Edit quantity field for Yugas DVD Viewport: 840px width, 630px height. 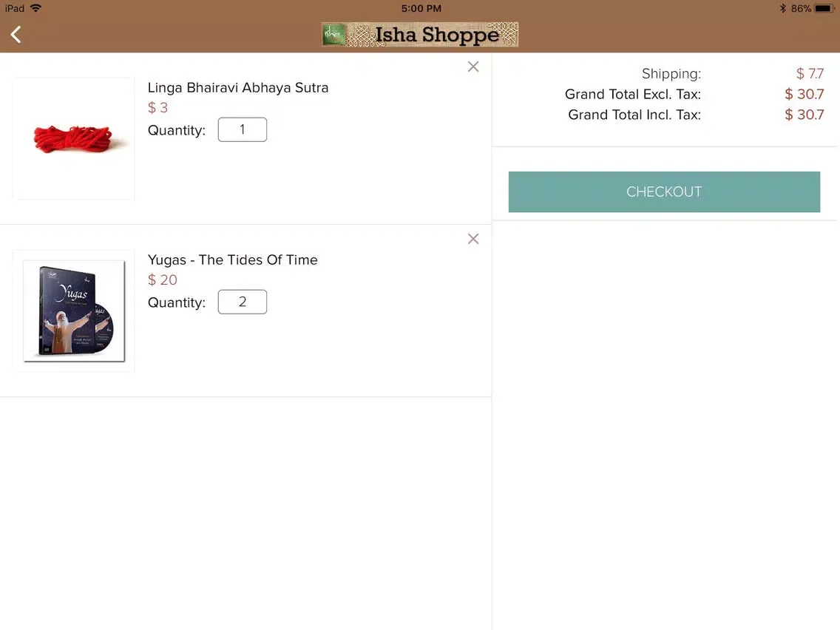[x=242, y=302]
